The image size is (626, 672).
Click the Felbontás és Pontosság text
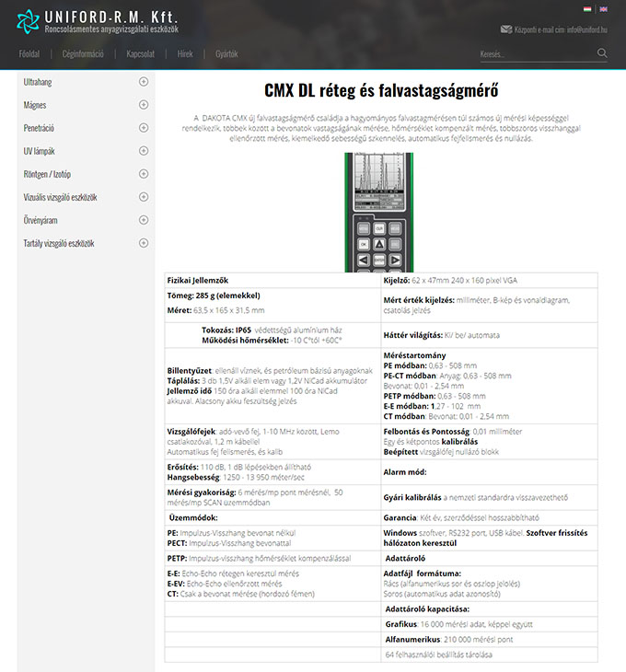(x=453, y=432)
